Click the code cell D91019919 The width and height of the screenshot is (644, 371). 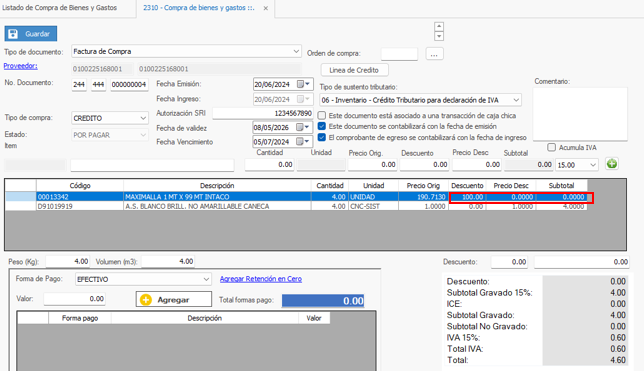click(80, 206)
